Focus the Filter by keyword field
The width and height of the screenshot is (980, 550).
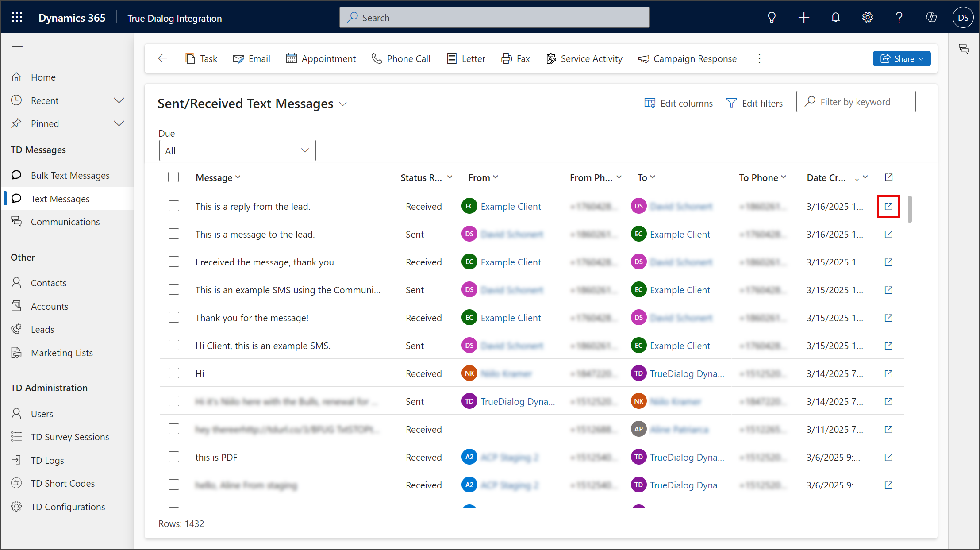click(x=856, y=102)
